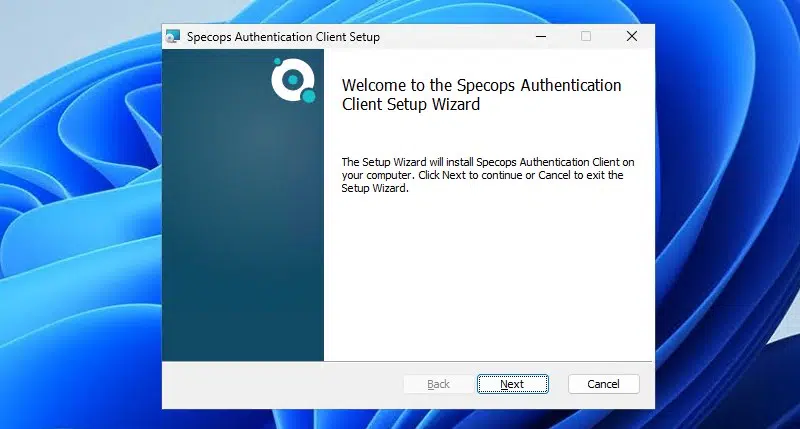The width and height of the screenshot is (800, 429).
Task: Click the Specops logo in the banner
Action: (293, 80)
